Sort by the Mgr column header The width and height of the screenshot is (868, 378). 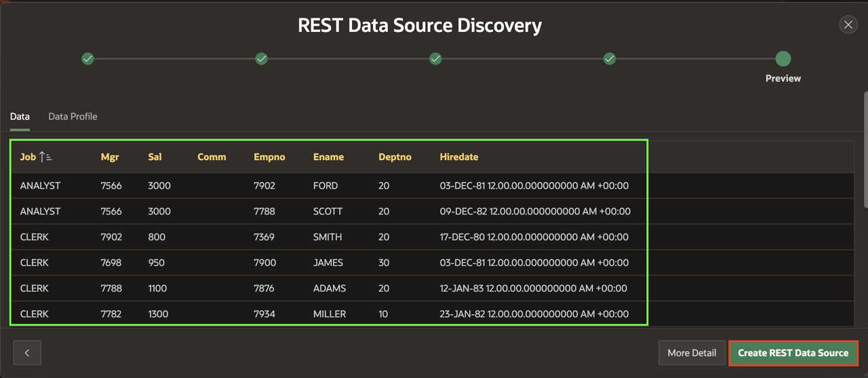pos(109,157)
